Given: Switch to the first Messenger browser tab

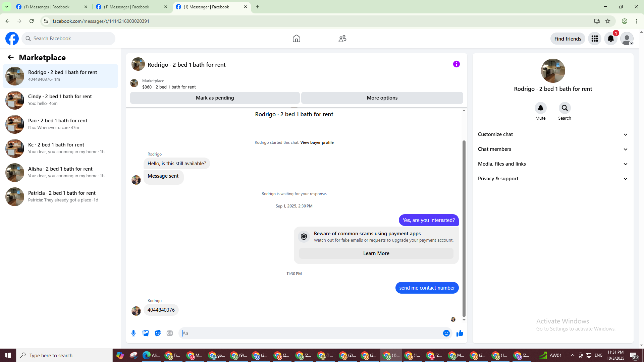Looking at the screenshot, I should click(x=52, y=7).
